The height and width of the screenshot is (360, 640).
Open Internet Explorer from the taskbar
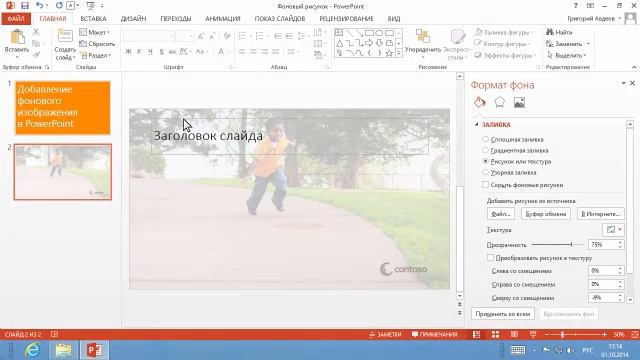[x=32, y=350]
